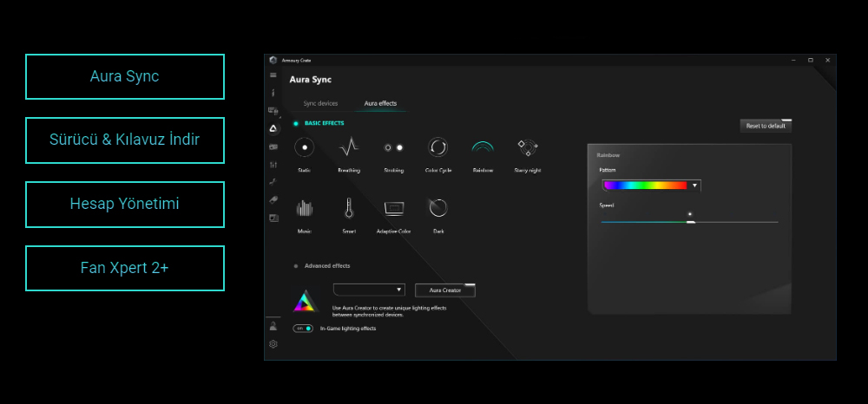
Task: Select the Static lighting effect icon
Action: [304, 147]
